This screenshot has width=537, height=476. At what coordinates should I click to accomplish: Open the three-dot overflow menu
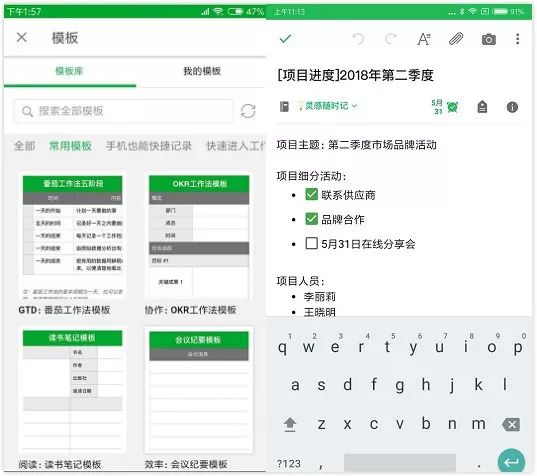[x=517, y=39]
